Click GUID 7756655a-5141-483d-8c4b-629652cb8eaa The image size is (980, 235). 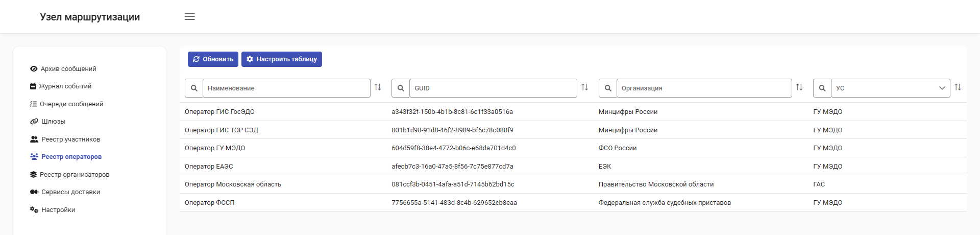(x=454, y=203)
